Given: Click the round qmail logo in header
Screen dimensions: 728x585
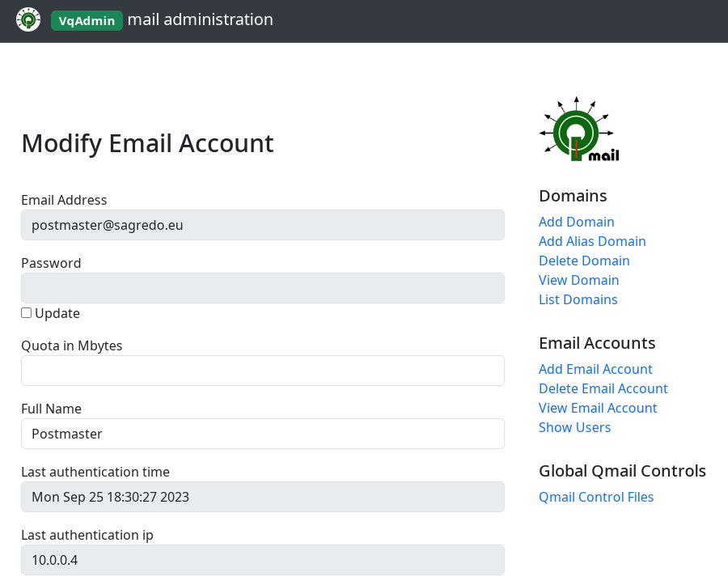Looking at the screenshot, I should 28,19.
